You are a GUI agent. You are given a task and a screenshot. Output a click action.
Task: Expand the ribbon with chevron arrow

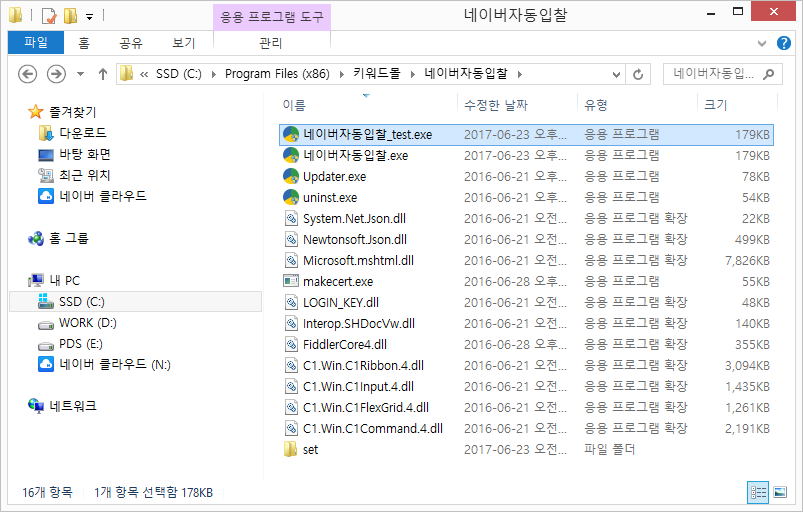762,44
